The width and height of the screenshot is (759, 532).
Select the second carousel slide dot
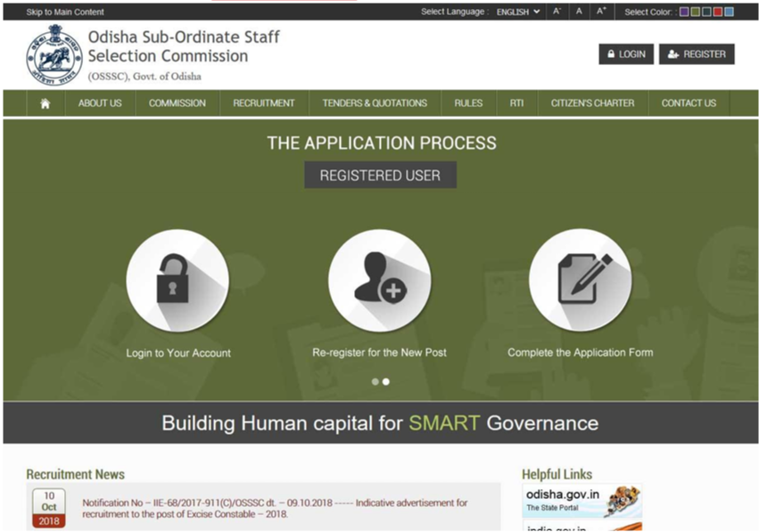pos(386,381)
